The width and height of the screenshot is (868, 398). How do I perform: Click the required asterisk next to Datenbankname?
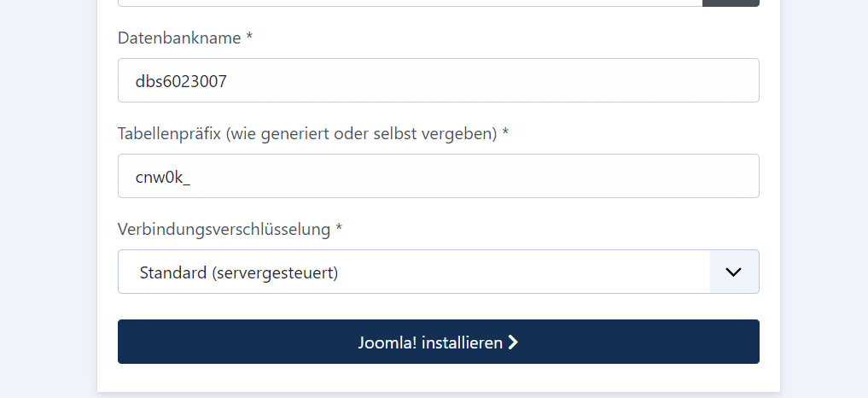coord(249,37)
